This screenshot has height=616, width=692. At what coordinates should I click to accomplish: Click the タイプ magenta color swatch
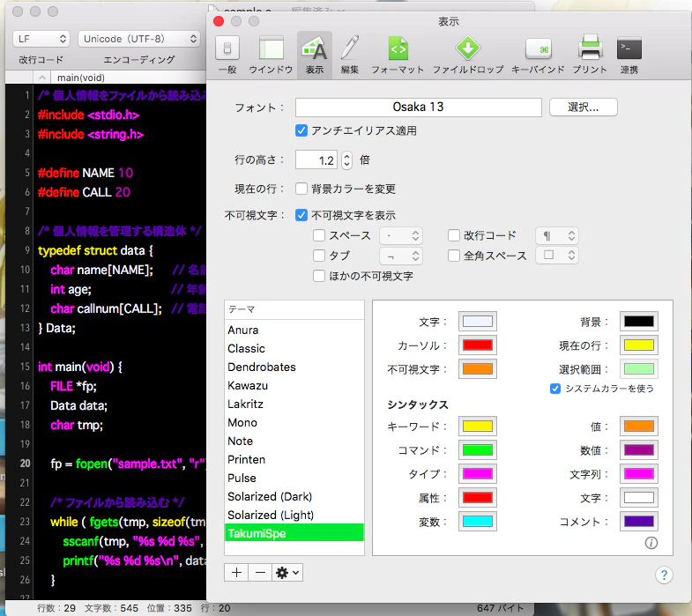point(478,474)
